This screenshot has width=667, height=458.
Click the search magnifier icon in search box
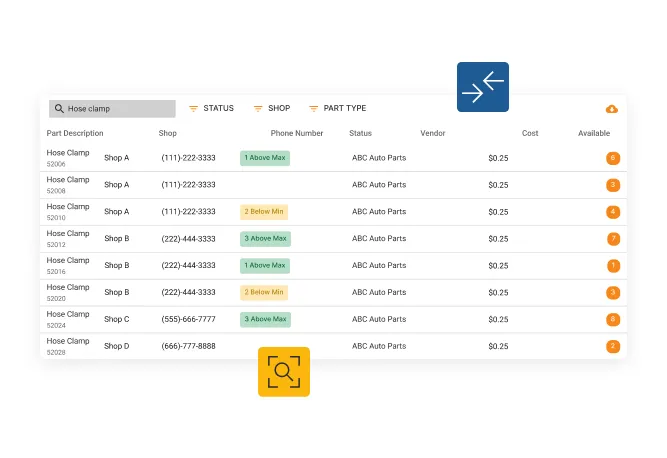click(59, 109)
